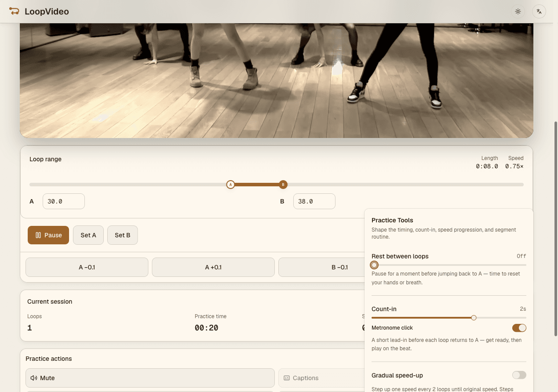Open the language translation menu
This screenshot has width=558, height=392.
point(539,11)
